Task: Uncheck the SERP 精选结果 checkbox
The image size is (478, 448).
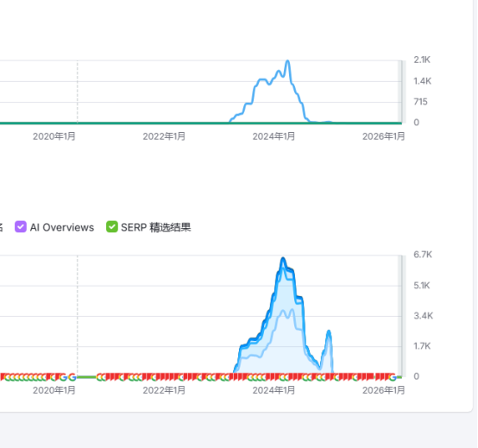Action: pyautogui.click(x=112, y=227)
